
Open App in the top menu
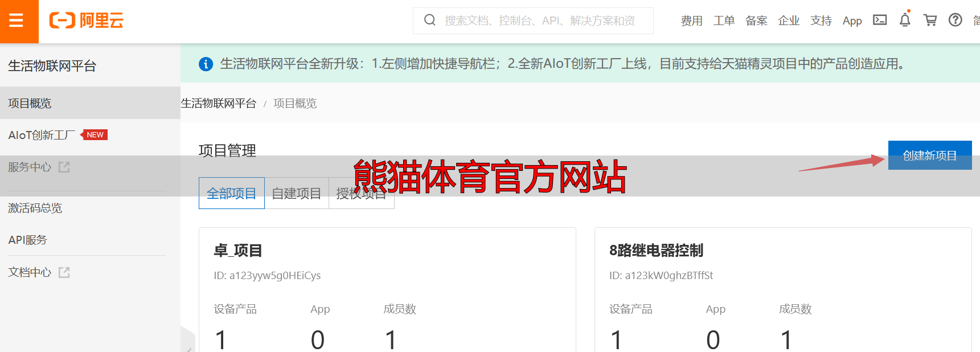tap(852, 21)
